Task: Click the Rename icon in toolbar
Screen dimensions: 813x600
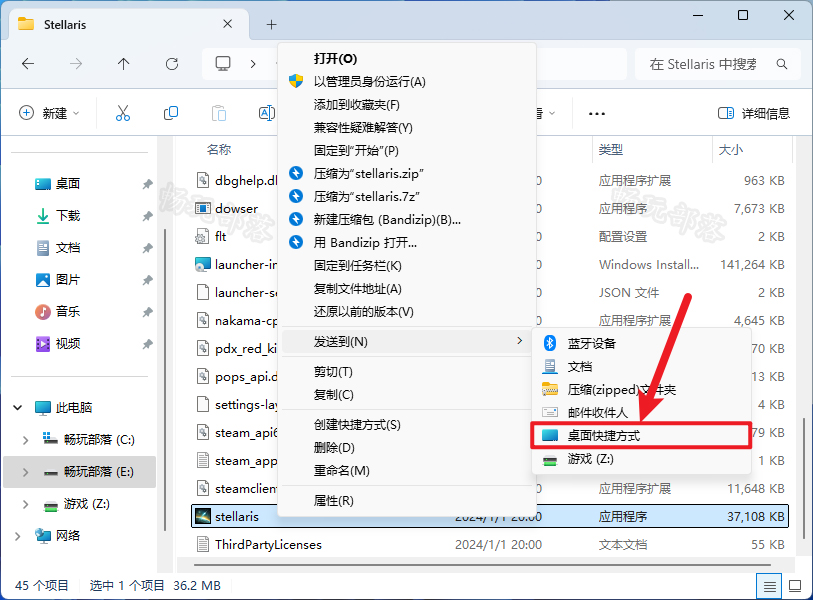Action: pyautogui.click(x=267, y=113)
